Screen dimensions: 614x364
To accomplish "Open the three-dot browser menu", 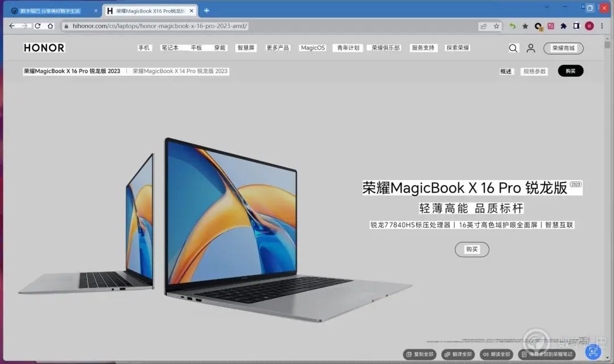I will coord(602,26).
